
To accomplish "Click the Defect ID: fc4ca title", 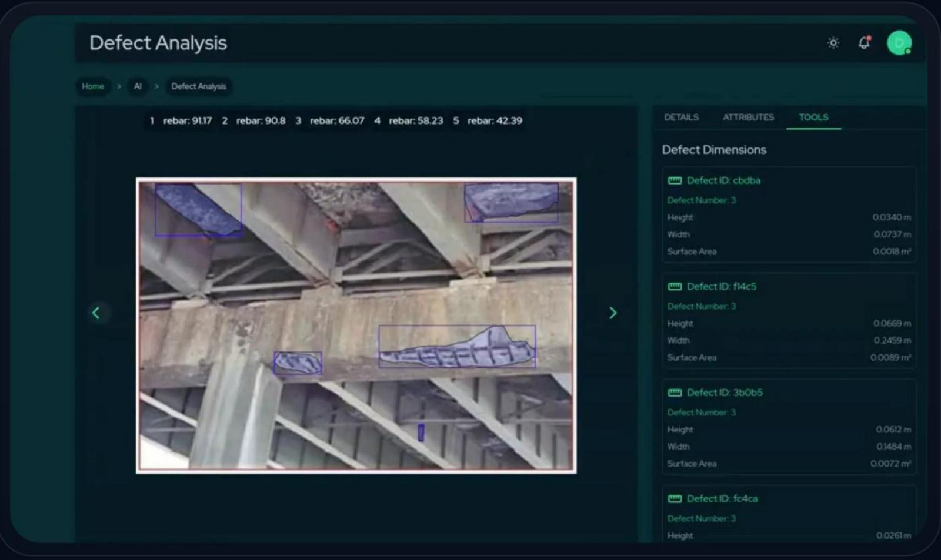I will [x=722, y=499].
